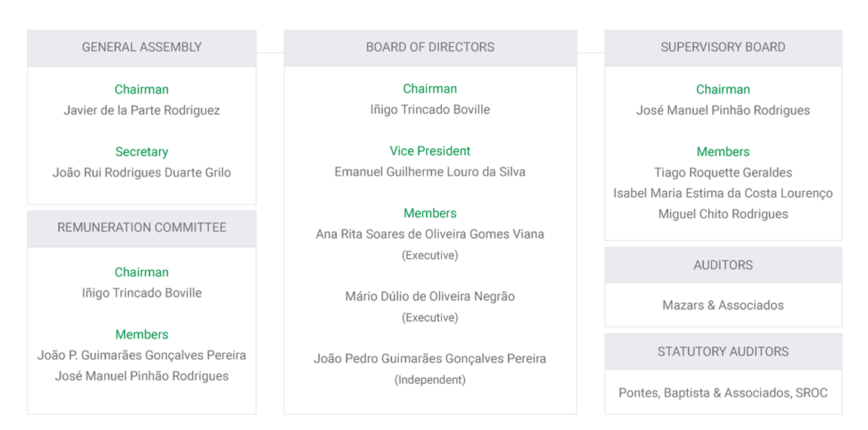This screenshot has height=430, width=868.
Task: Click Iñigo Trincado Boville under Remuneration Committee
Action: [142, 293]
